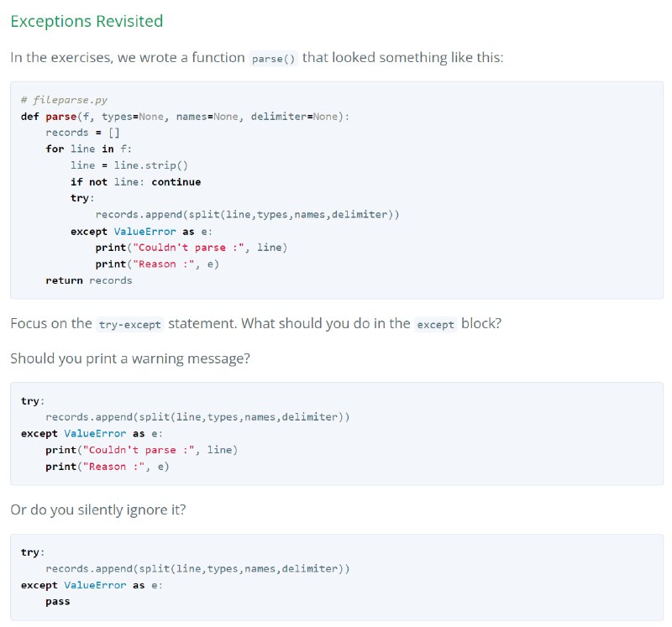Click ValueError in the second code block
The height and width of the screenshot is (627, 672).
[x=95, y=433]
